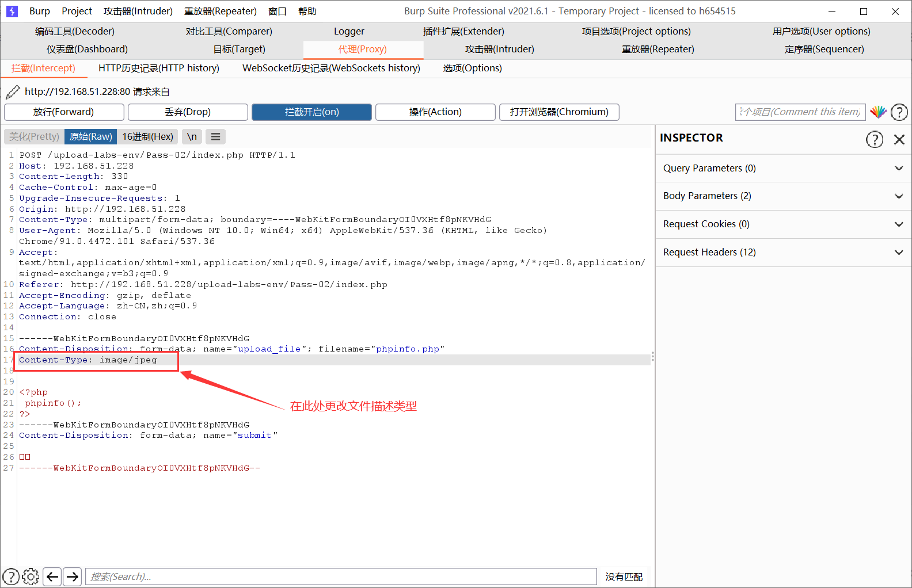Click the filename phpinfo.php value
The image size is (912, 588).
coord(408,349)
